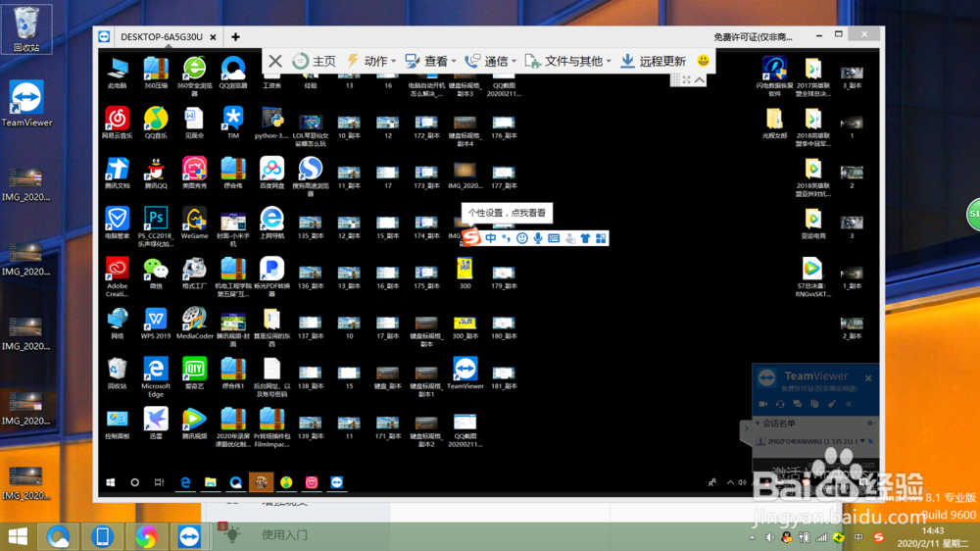Open 电脑管家 shield icon
Image resolution: width=980 pixels, height=551 pixels.
pyautogui.click(x=117, y=223)
